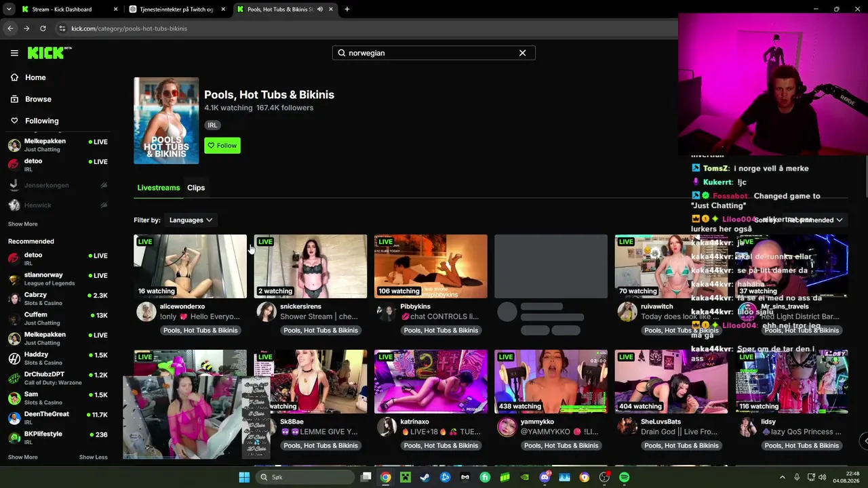
Task: Show more recommended channels
Action: (x=23, y=457)
